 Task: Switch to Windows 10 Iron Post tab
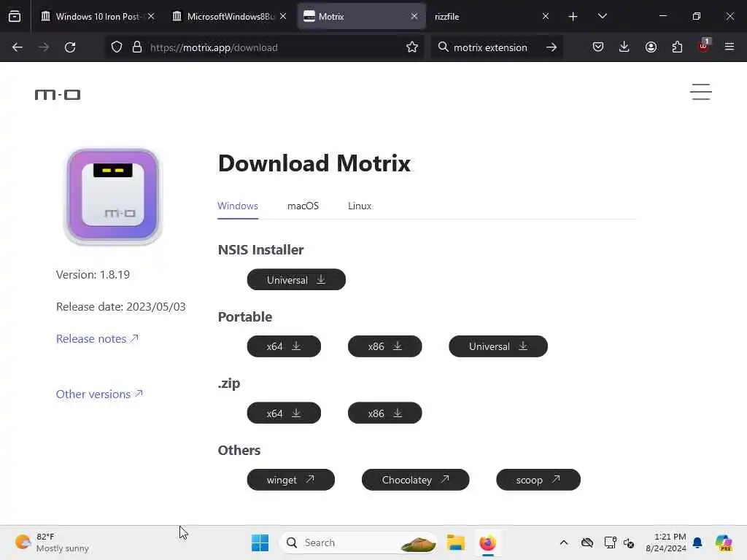point(98,16)
